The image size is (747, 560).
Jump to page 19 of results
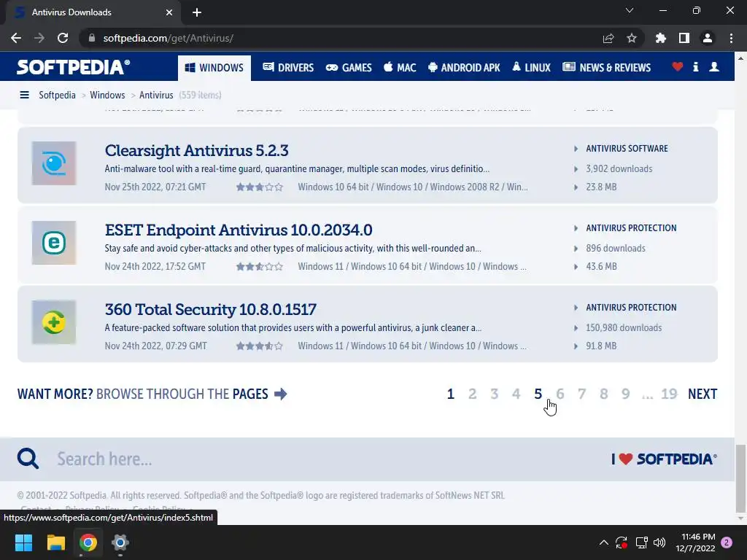tap(669, 394)
